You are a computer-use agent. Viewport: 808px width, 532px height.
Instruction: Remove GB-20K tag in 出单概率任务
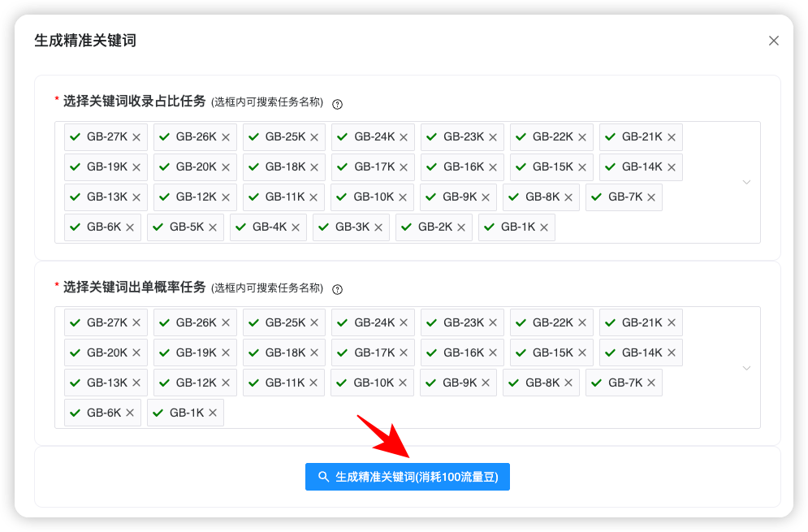[136, 353]
